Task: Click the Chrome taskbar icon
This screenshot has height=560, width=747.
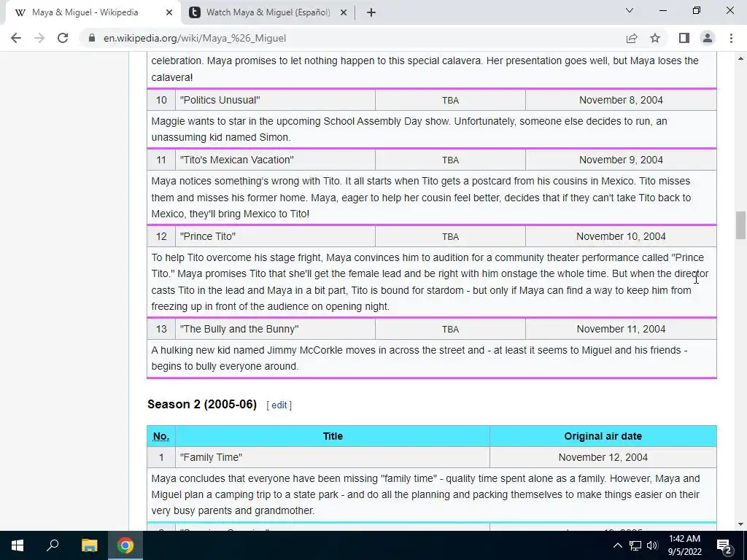Action: pyautogui.click(x=125, y=545)
